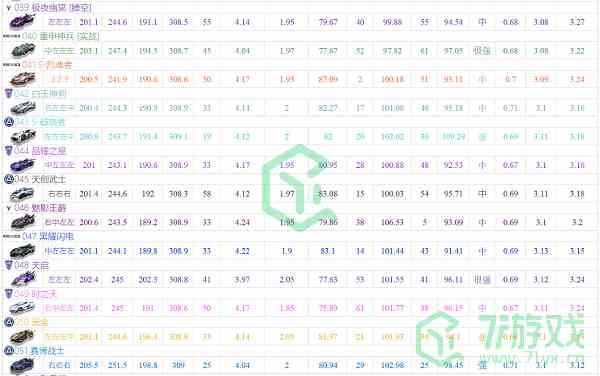Select the gold-black car image in row 050
The width and height of the screenshot is (600, 376).
point(21,337)
